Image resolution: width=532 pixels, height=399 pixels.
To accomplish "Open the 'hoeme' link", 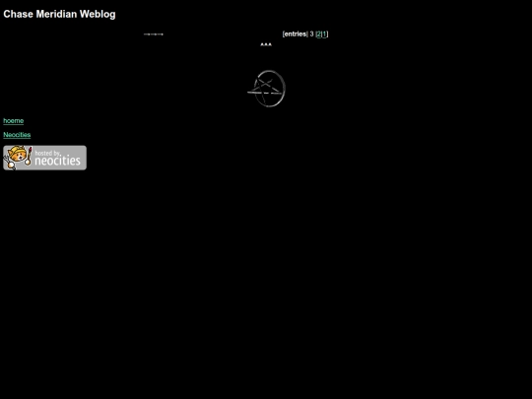I will point(13,121).
